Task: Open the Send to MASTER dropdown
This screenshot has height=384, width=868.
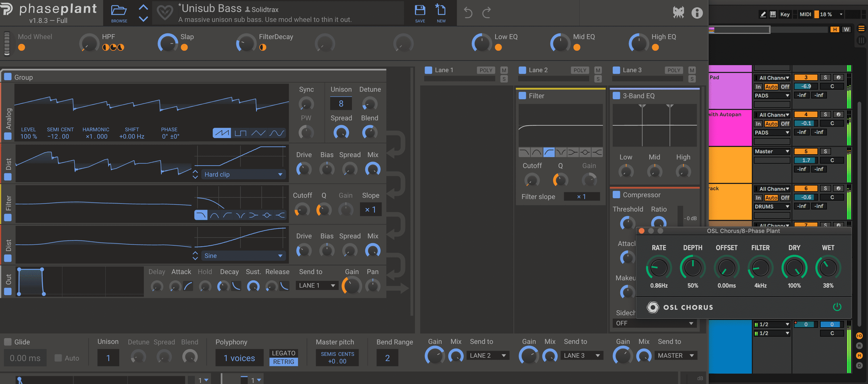Action: click(675, 355)
